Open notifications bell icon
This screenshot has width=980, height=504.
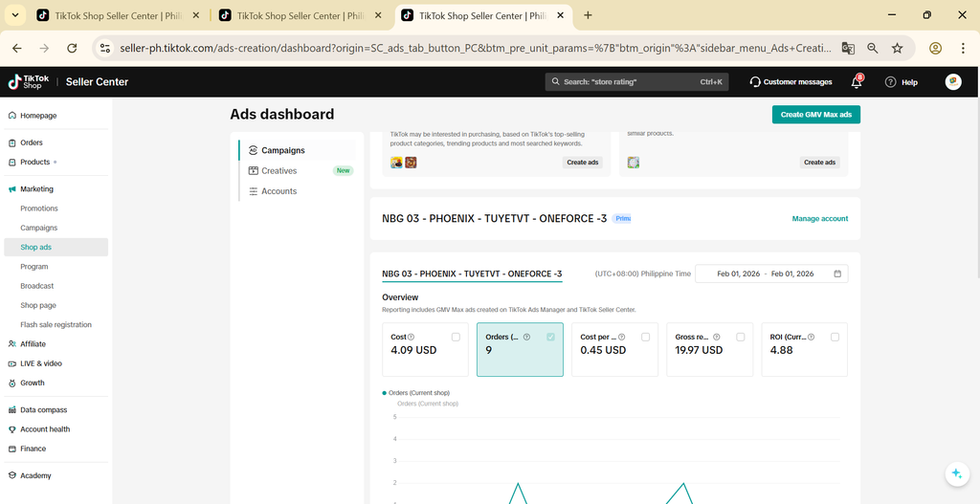tap(857, 82)
